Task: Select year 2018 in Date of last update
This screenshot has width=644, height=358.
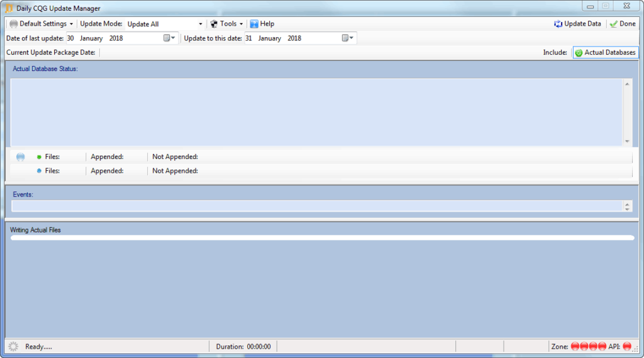Action: pyautogui.click(x=116, y=38)
